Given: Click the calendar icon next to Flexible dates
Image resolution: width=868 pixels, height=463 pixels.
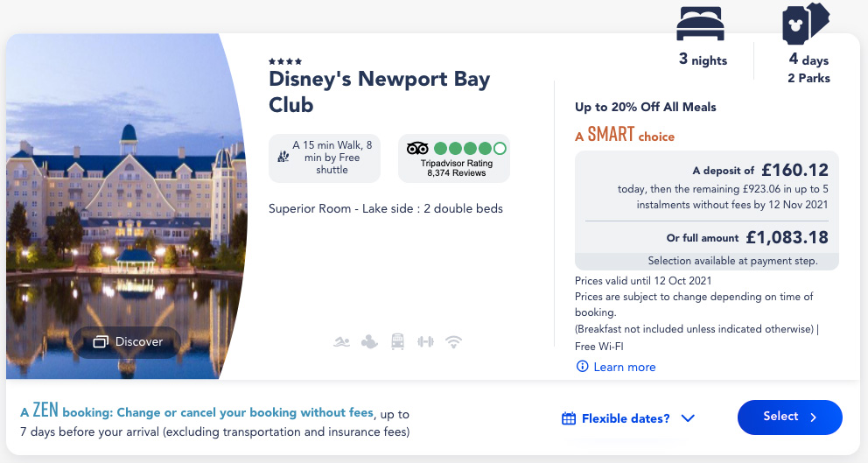Looking at the screenshot, I should (569, 418).
